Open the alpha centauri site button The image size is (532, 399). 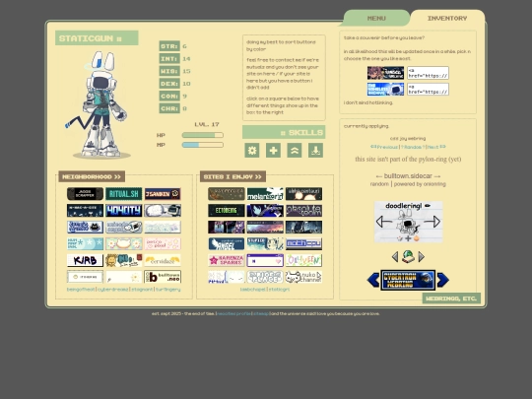click(303, 194)
